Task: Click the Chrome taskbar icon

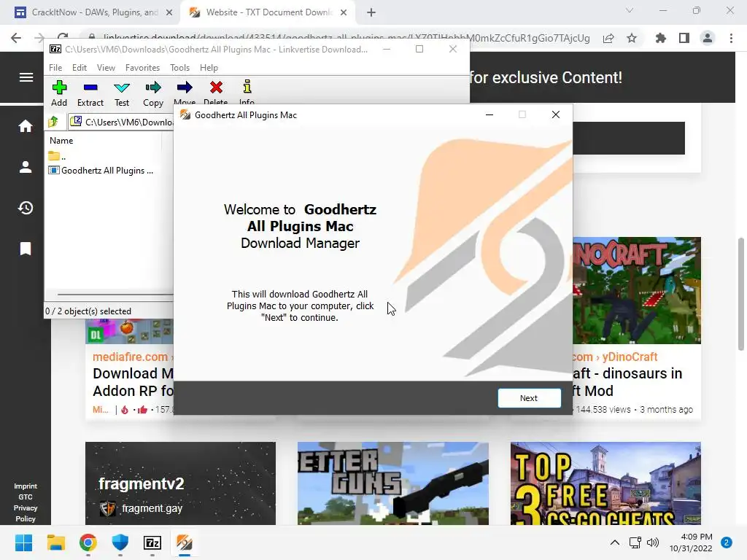Action: pos(88,542)
